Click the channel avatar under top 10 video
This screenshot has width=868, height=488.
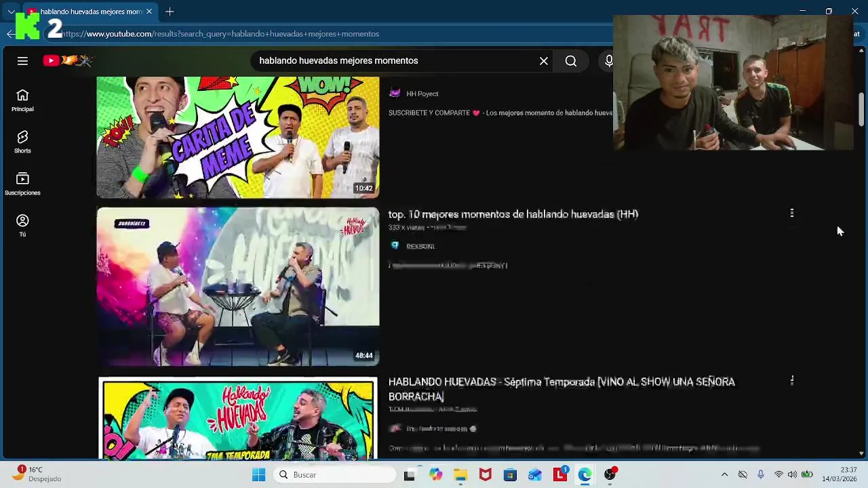[395, 246]
